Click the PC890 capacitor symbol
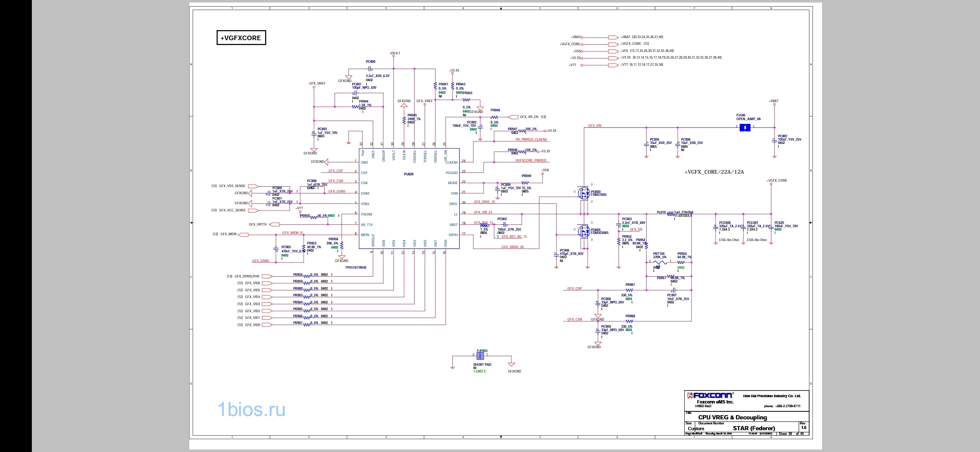The width and height of the screenshot is (980, 452). (x=370, y=68)
